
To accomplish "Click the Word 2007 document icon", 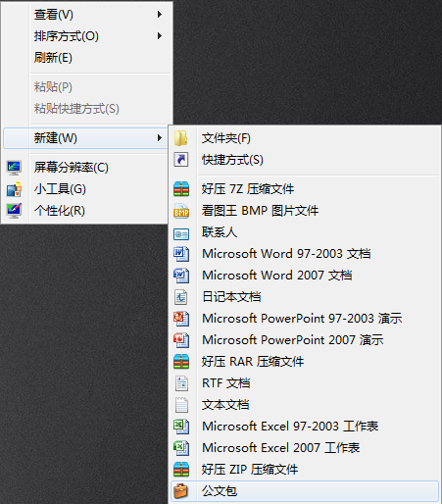I will tap(181, 276).
